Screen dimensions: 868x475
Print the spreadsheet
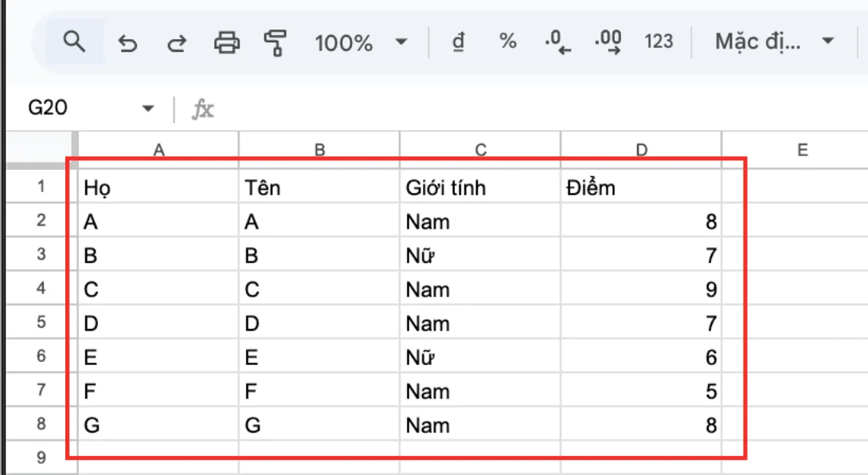[227, 43]
